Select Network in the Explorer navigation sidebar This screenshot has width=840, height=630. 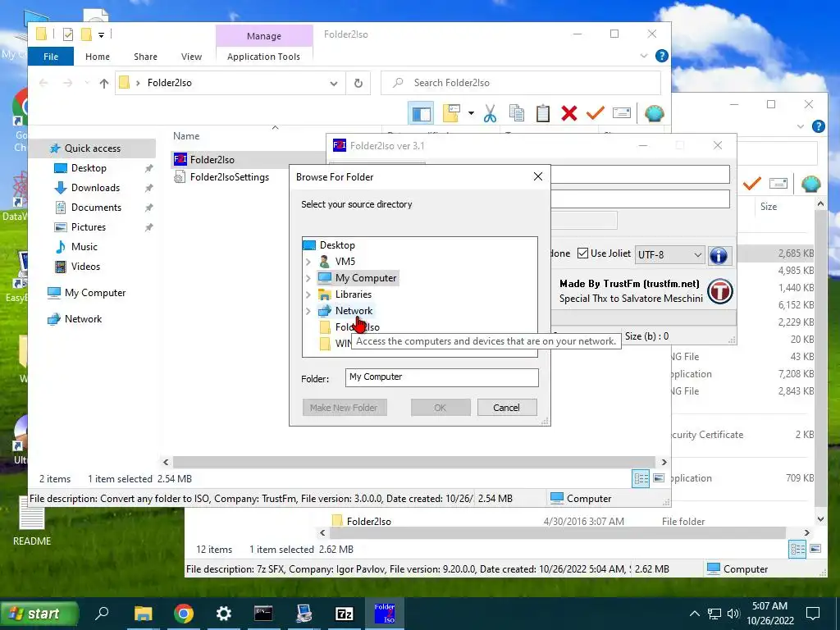[x=83, y=319]
